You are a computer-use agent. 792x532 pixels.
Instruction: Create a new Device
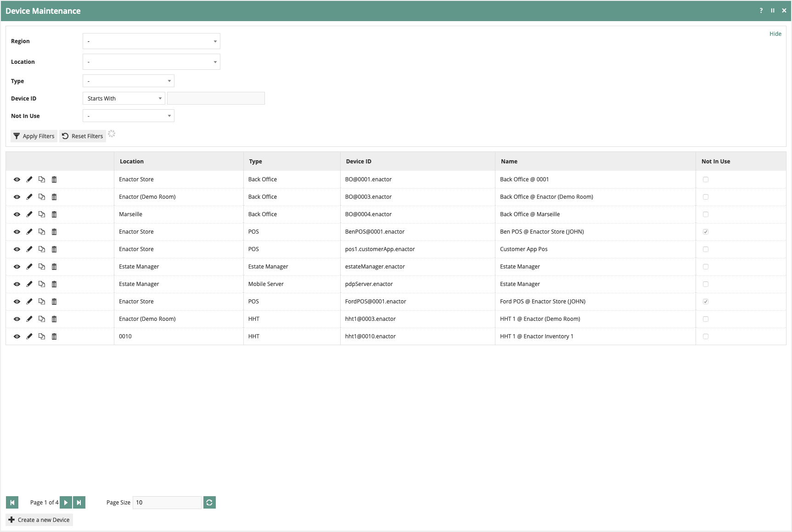(39, 520)
